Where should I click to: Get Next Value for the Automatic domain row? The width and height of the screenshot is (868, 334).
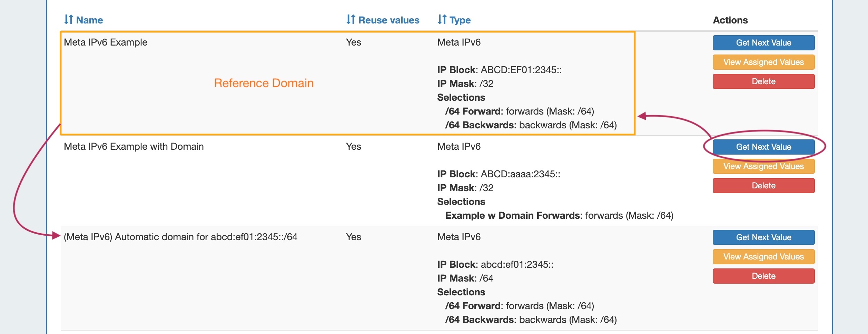point(763,237)
